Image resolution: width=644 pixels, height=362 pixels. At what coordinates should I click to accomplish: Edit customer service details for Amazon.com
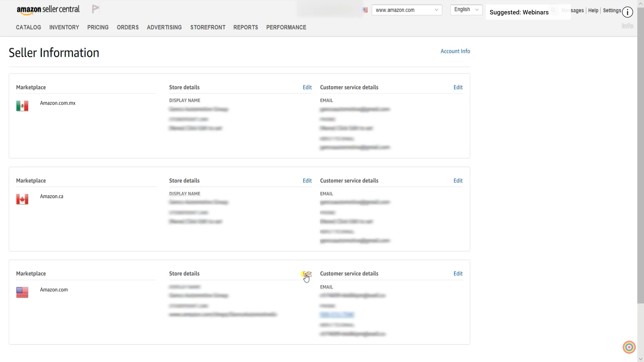[x=458, y=274]
